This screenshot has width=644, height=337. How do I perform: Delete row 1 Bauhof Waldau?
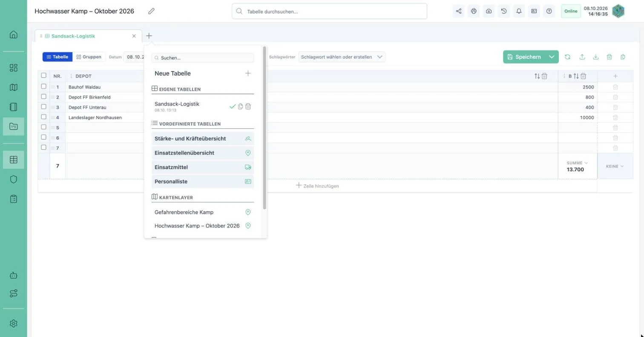pyautogui.click(x=615, y=87)
